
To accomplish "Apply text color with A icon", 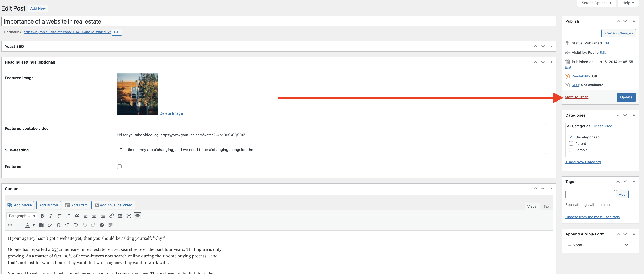I will pyautogui.click(x=27, y=225).
